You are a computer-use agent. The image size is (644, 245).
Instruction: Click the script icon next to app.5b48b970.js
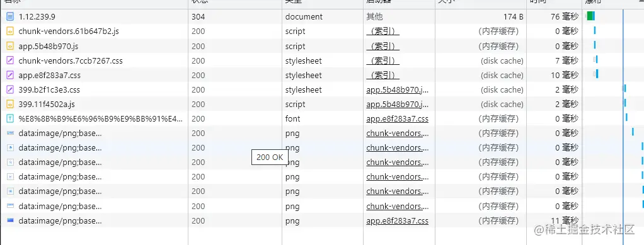(x=10, y=47)
